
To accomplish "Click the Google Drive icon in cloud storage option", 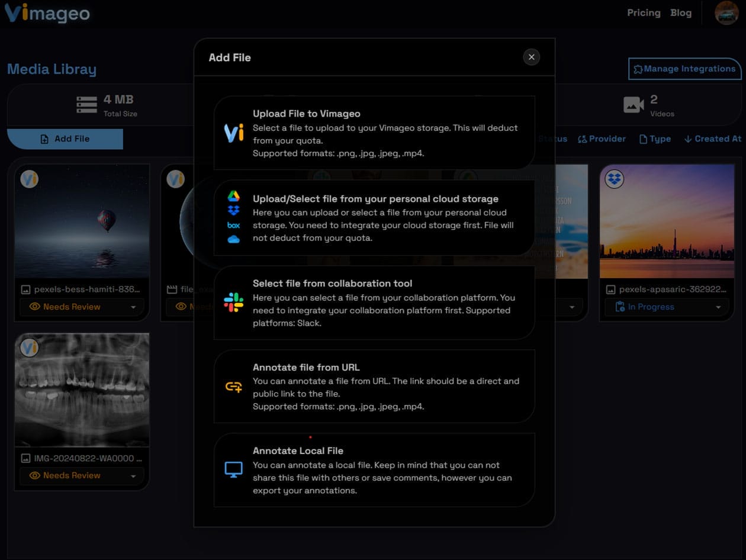I will (x=233, y=197).
